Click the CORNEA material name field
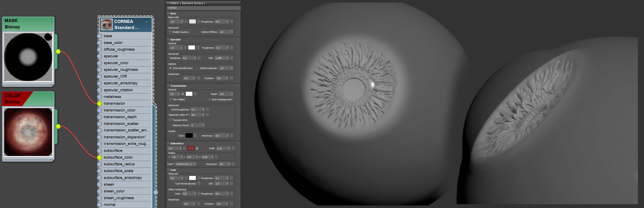Viewport: 644px width, 208px height. point(203,8)
